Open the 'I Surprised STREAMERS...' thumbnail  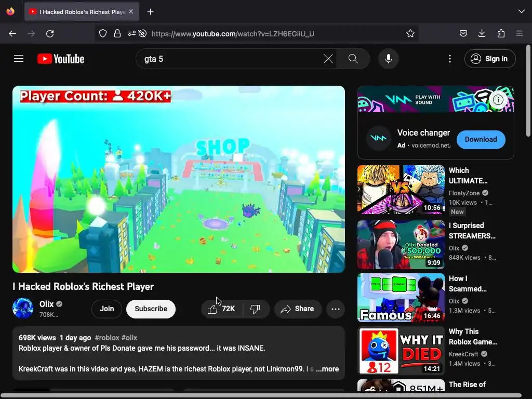coord(401,245)
